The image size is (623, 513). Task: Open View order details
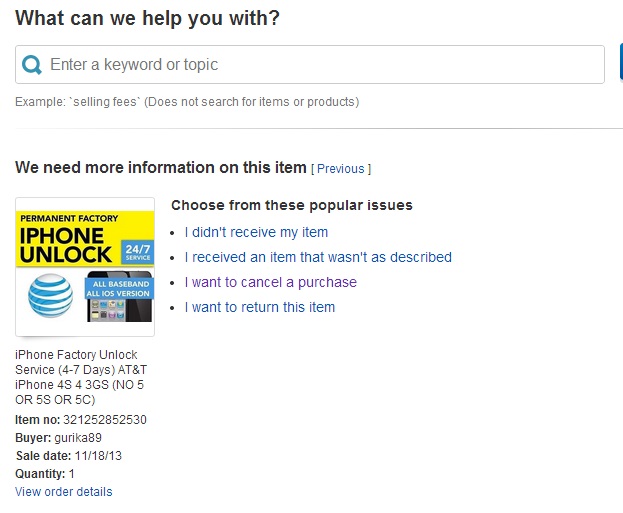[x=64, y=492]
